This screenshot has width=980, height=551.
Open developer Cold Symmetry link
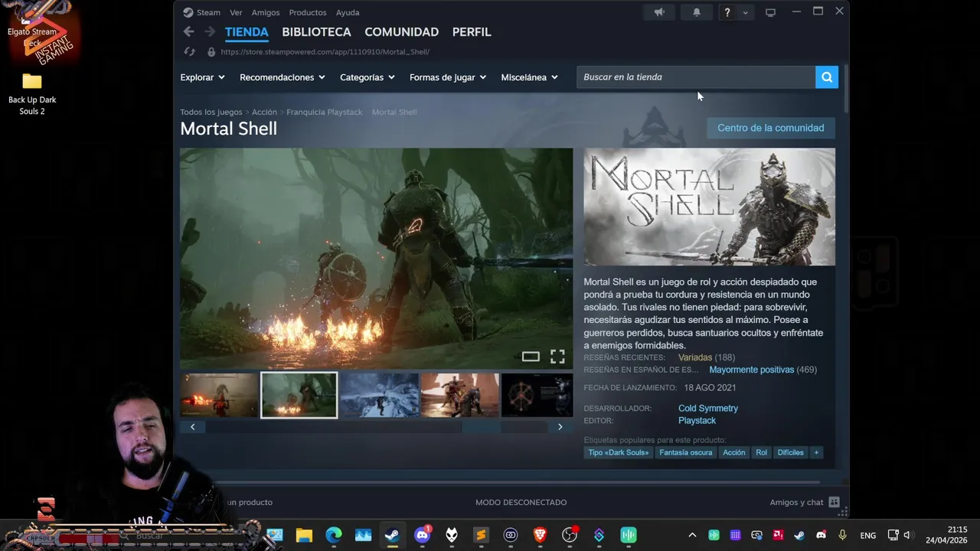[x=708, y=408]
